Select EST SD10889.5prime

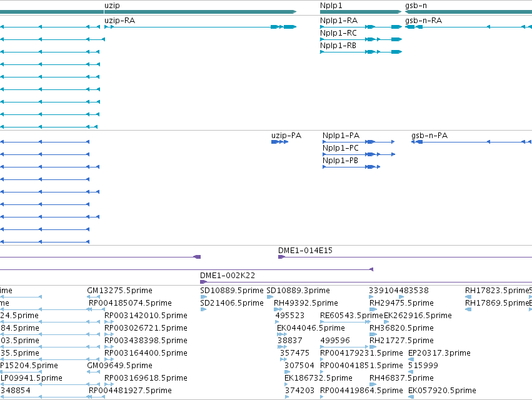232,291
